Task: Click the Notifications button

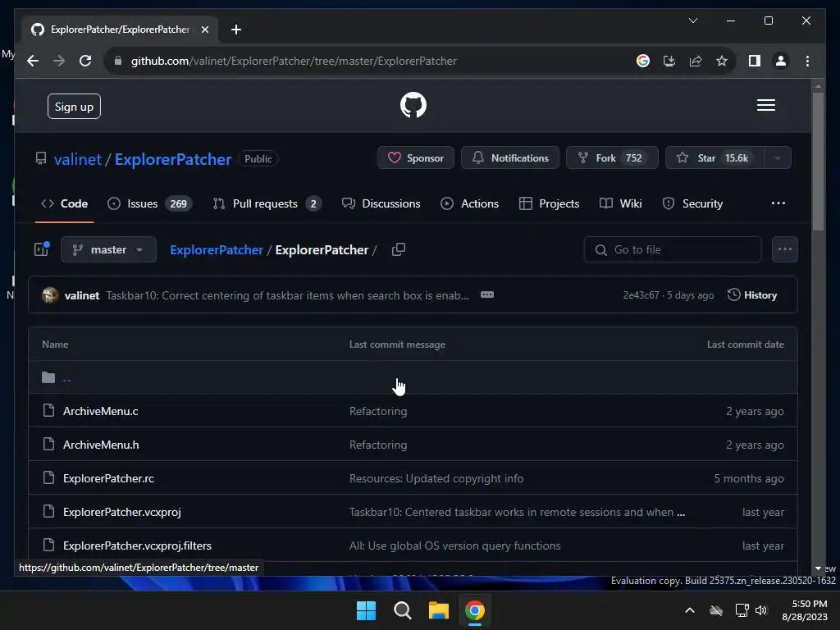Action: (510, 158)
